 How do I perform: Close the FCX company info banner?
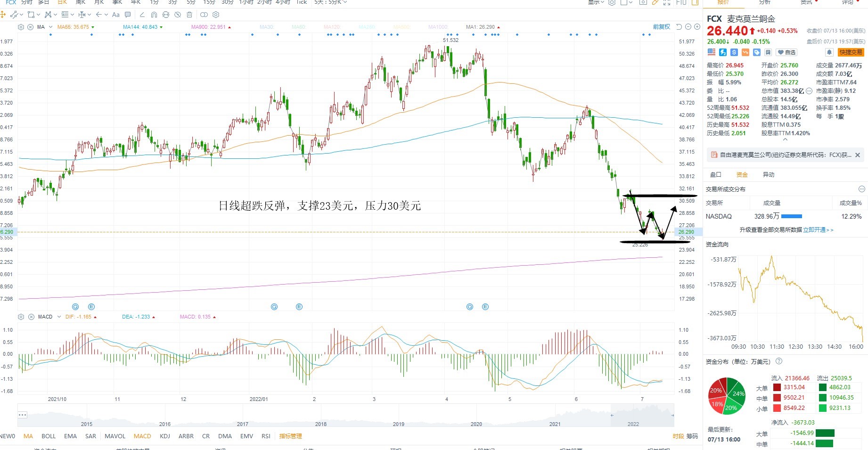click(x=858, y=155)
